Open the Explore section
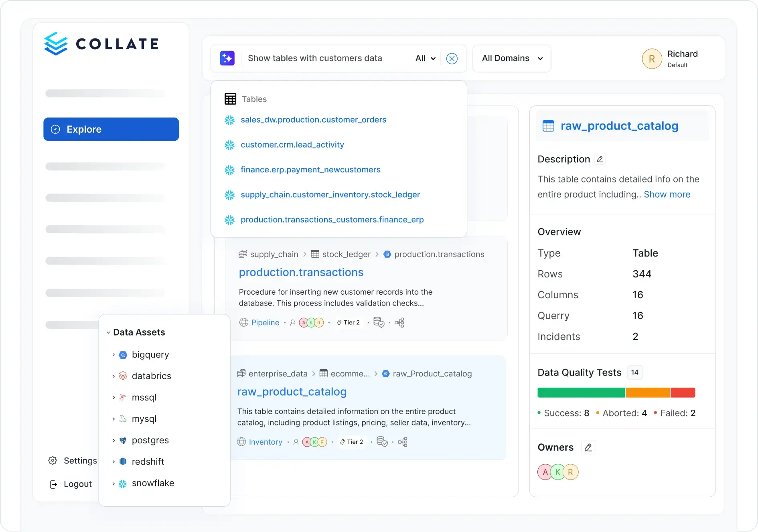The width and height of the screenshot is (758, 532). pyautogui.click(x=111, y=129)
